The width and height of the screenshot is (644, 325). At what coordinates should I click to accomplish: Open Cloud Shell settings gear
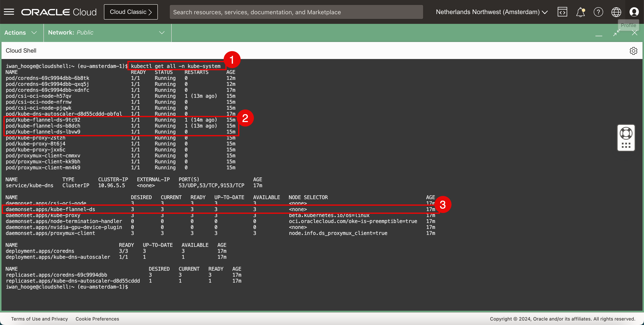pyautogui.click(x=633, y=51)
